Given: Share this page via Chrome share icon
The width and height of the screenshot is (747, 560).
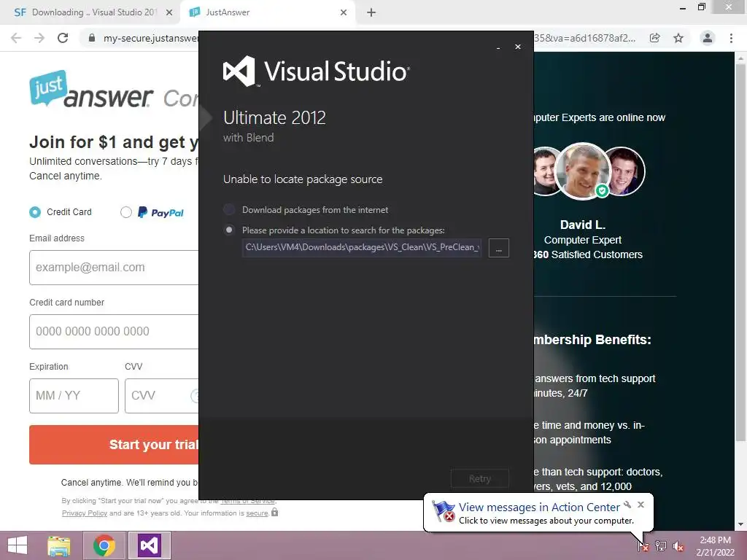Looking at the screenshot, I should tap(655, 38).
